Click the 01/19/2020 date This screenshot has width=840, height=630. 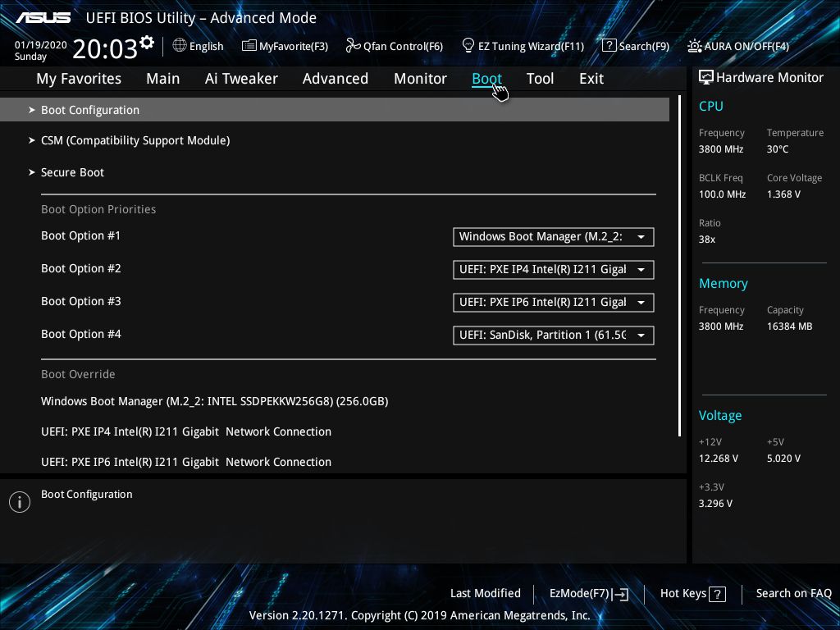41,45
